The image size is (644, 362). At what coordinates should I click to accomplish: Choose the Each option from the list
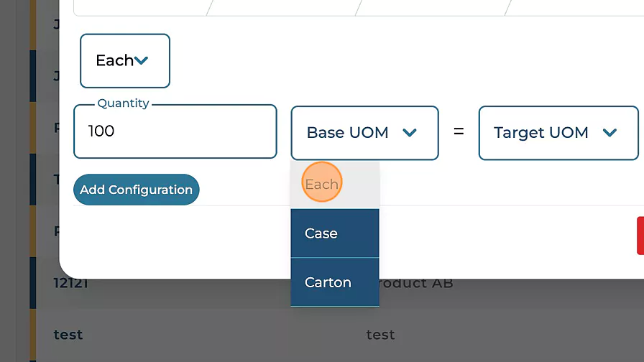coord(321,185)
